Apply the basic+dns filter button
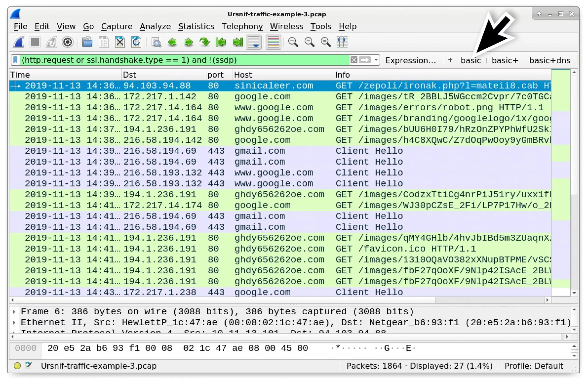 pos(550,60)
